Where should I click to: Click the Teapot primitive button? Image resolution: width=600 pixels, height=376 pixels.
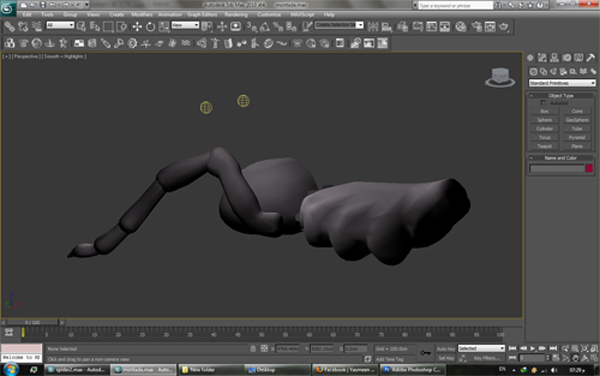click(x=545, y=146)
